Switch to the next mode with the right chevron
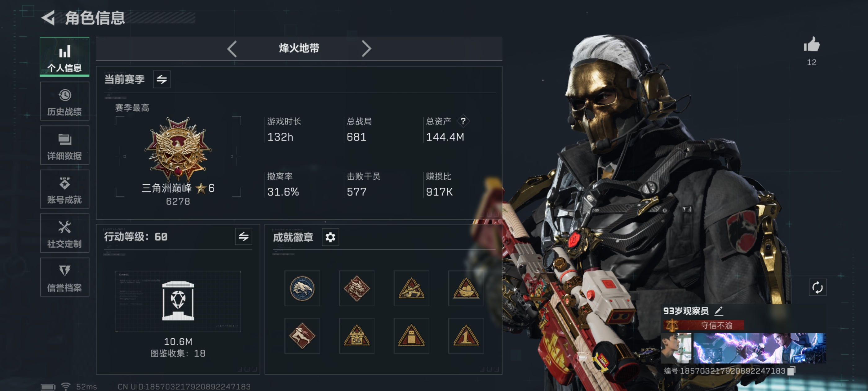 click(366, 49)
